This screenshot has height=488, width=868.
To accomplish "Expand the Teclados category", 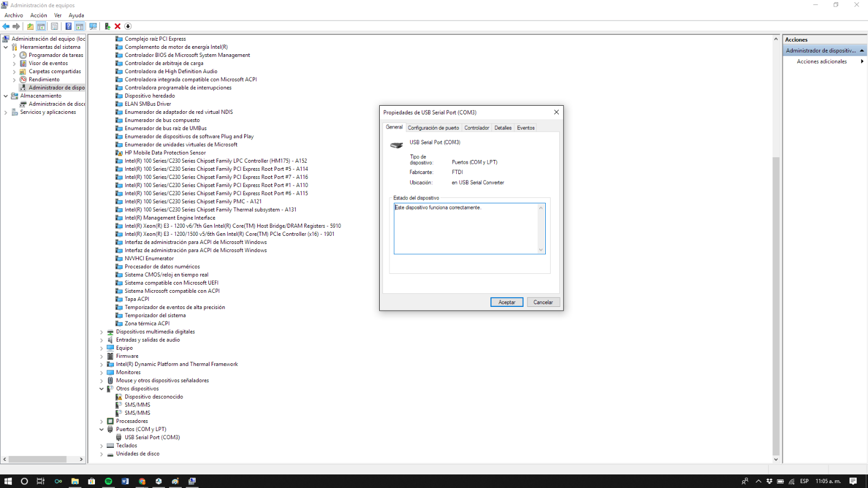I will [x=101, y=446].
